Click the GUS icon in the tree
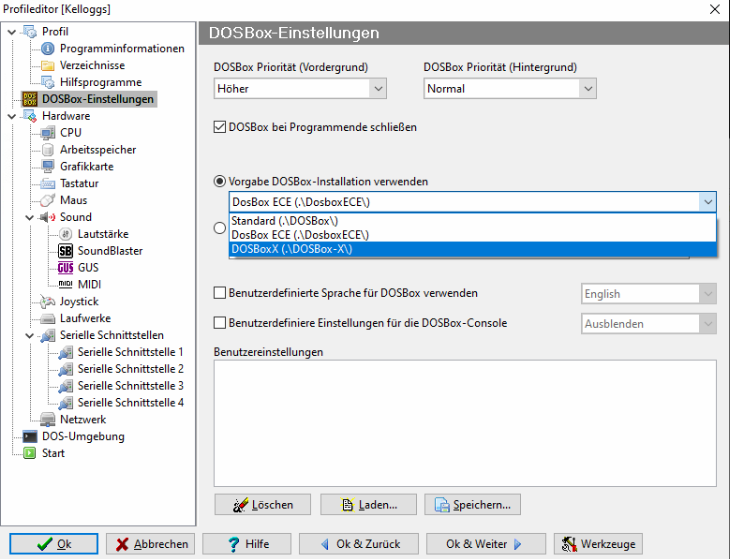This screenshot has height=559, width=730. pos(66,268)
